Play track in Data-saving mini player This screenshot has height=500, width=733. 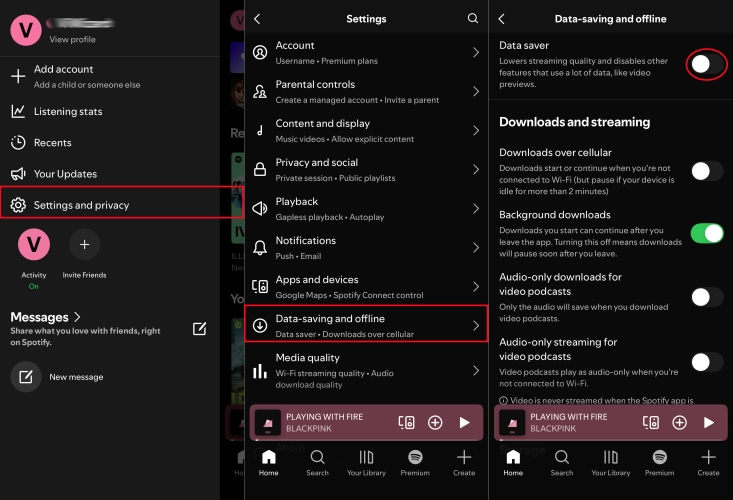click(x=709, y=422)
